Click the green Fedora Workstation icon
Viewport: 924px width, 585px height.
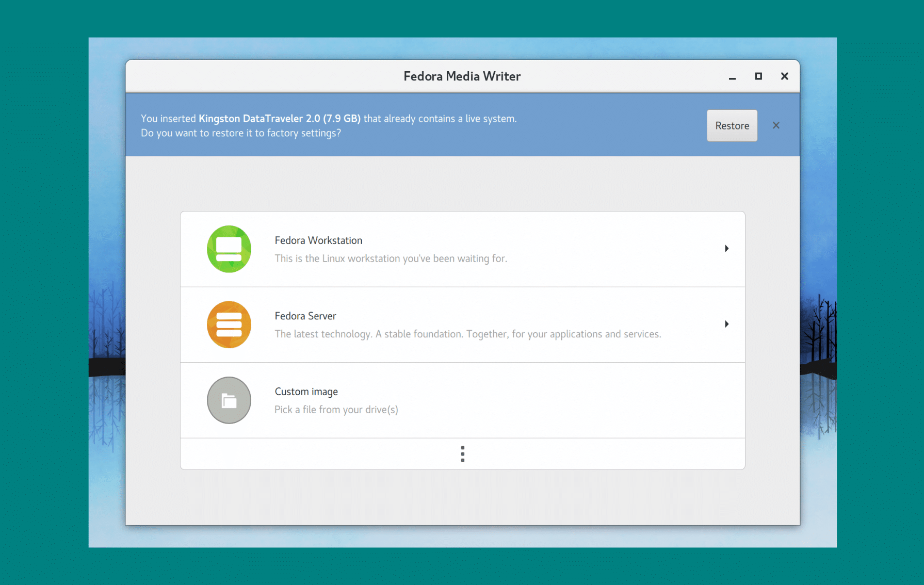coord(229,249)
